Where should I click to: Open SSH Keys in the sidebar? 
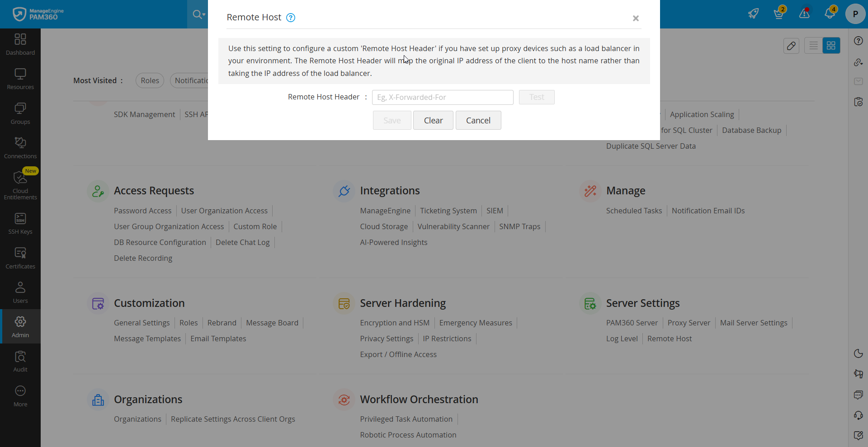click(x=20, y=224)
